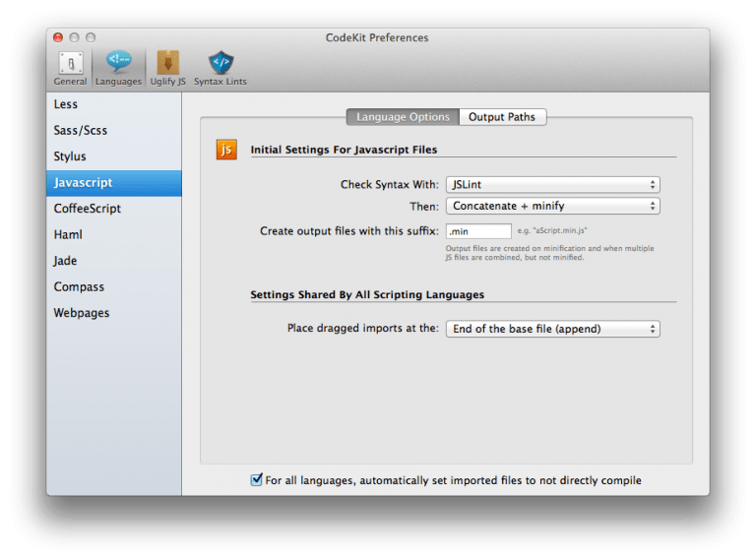The image size is (756, 560).
Task: Select Sass/Scss in the sidebar
Action: pos(114,131)
